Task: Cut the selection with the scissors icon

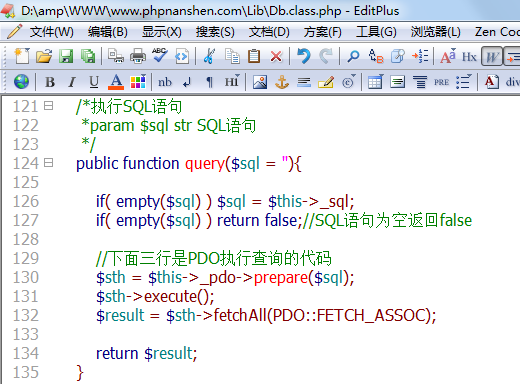Action: tap(209, 56)
